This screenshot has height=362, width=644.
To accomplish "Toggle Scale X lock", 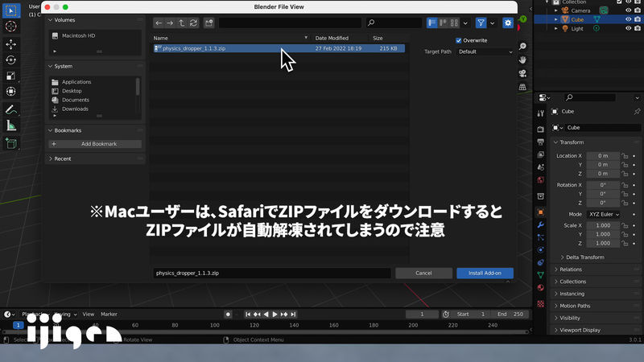I will coord(625,225).
